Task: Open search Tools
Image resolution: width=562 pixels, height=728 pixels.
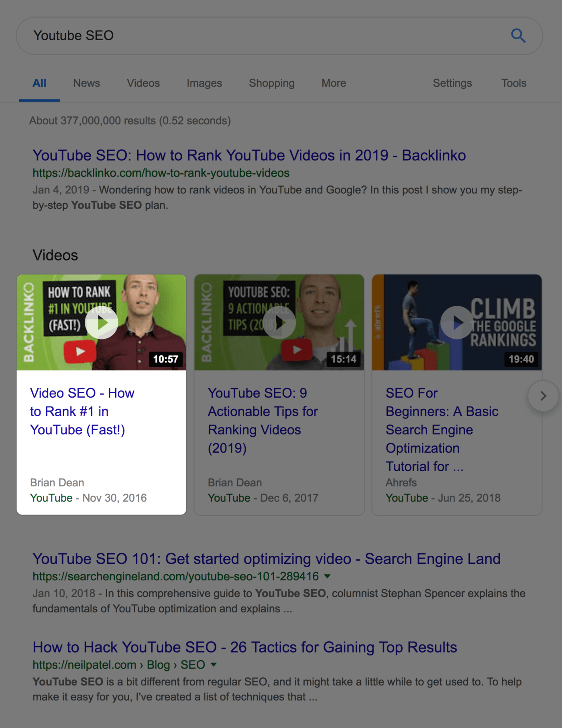Action: (514, 83)
